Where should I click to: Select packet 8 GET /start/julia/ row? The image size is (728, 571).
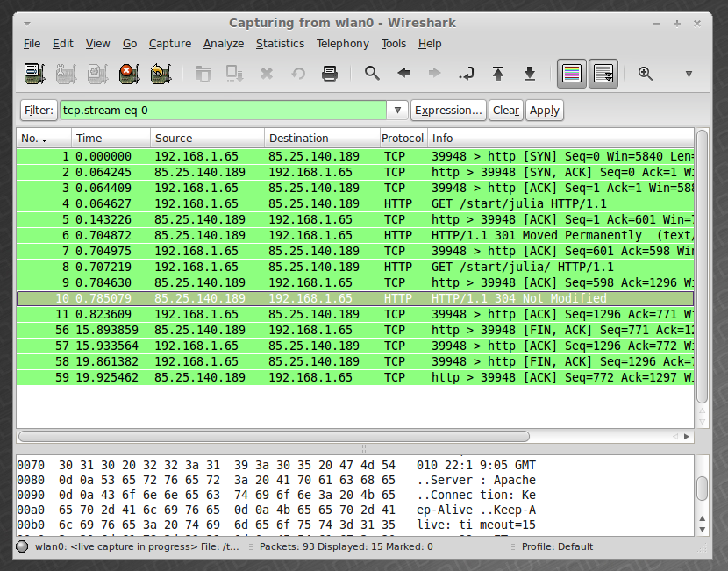point(355,267)
